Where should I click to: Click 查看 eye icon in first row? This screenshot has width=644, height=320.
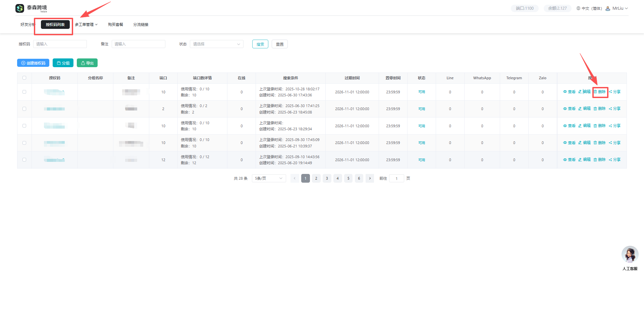tap(565, 92)
